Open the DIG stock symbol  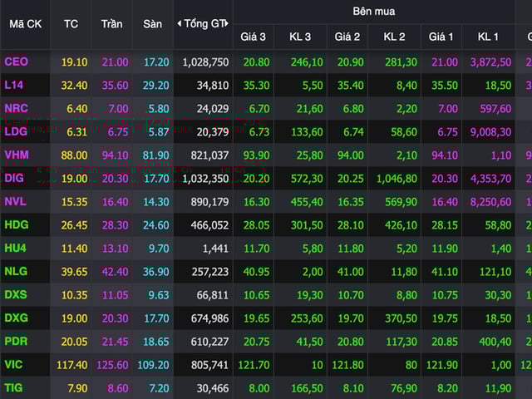14,178
